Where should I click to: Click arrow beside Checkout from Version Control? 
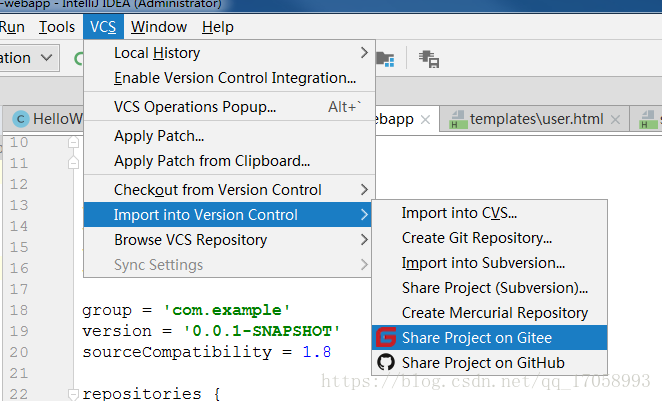[364, 190]
